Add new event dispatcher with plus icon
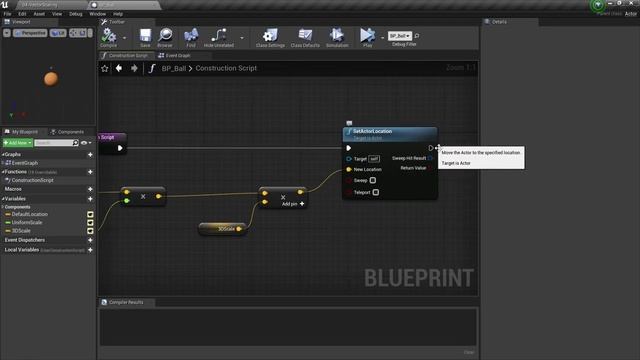This screenshot has height=360, width=640. click(90, 240)
